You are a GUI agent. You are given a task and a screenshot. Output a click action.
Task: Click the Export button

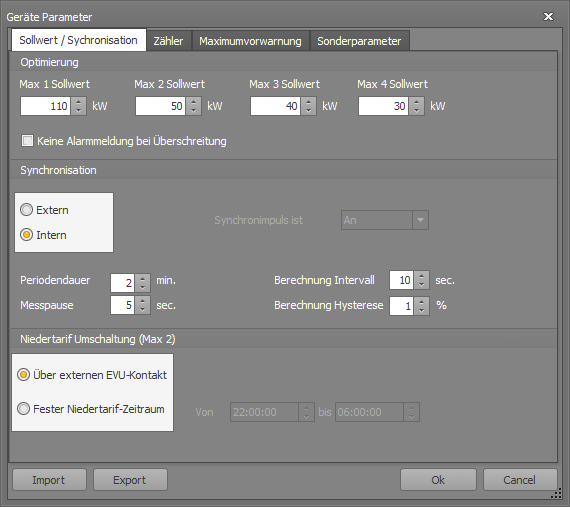[x=130, y=480]
